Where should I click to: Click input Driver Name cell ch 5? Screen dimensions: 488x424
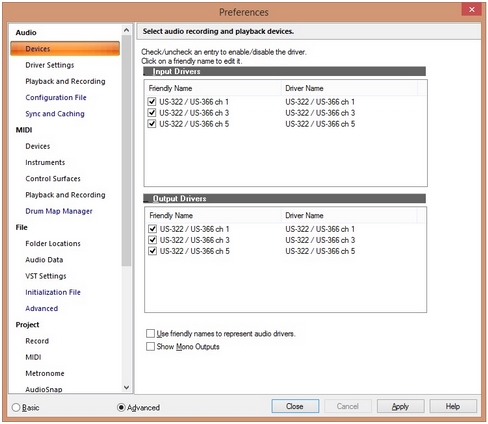(320, 124)
